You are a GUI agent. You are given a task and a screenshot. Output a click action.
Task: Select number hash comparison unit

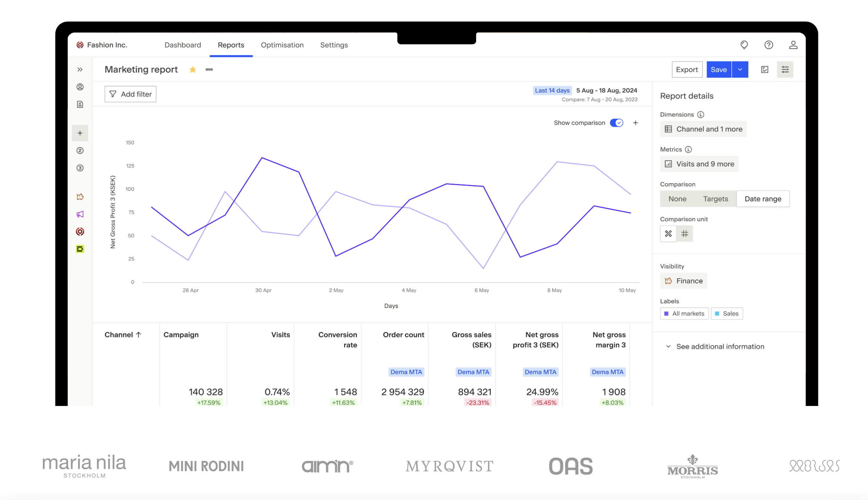pyautogui.click(x=684, y=234)
